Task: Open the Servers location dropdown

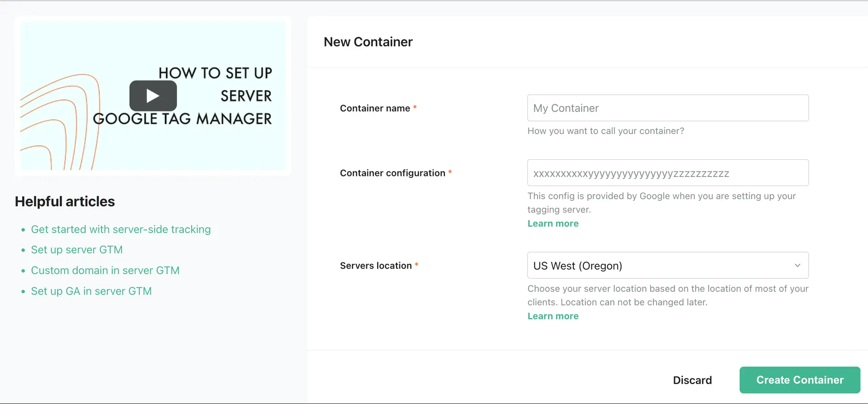Action: pyautogui.click(x=668, y=266)
